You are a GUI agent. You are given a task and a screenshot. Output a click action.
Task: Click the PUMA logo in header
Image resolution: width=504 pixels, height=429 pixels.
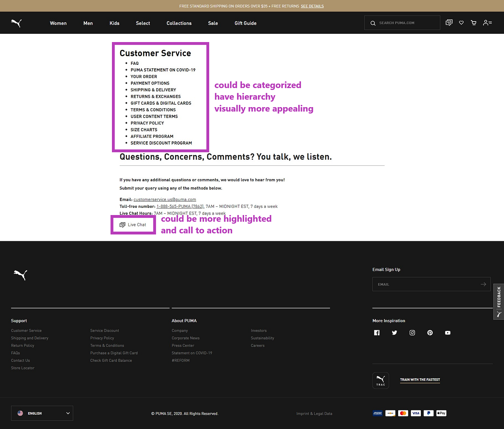[x=16, y=23]
